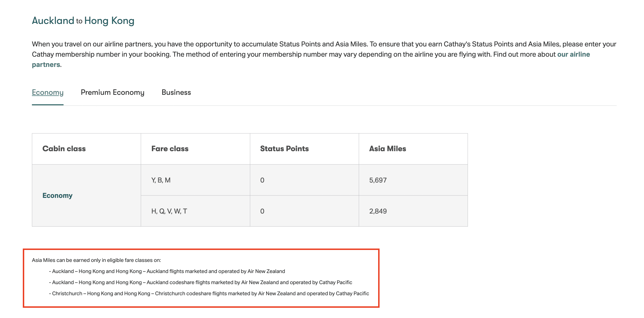Click the 'Y, B, M' fare class cell
Image resolution: width=644 pixels, height=318 pixels.
point(161,180)
